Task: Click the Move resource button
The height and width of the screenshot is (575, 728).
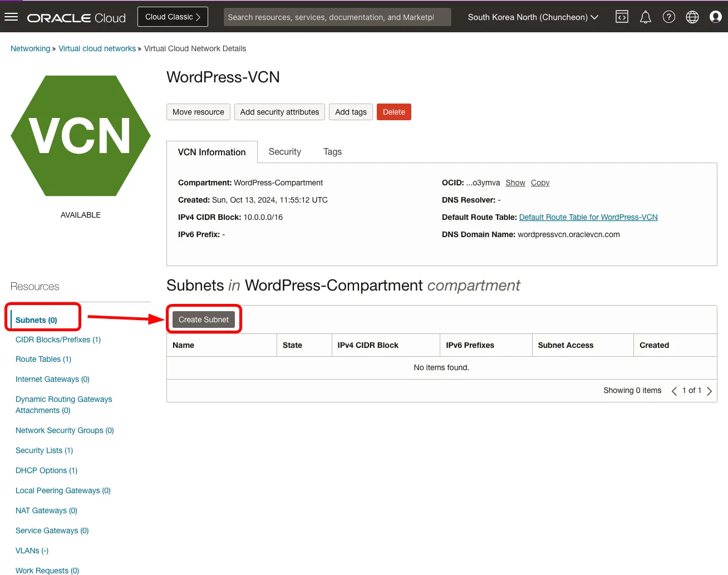Action: 198,112
